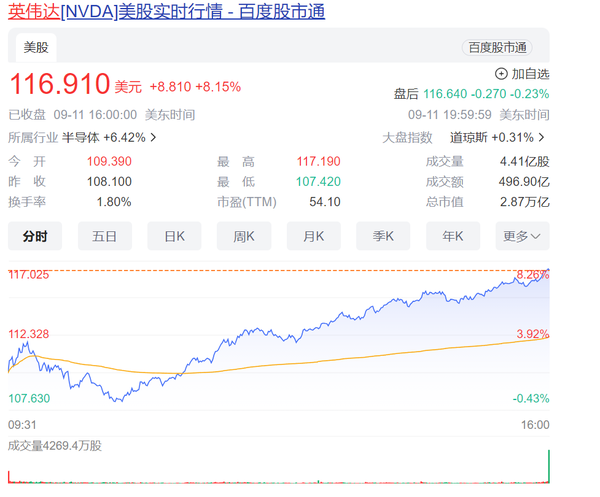Viewport: 600px width, 497px height.
Task: Click the 16:00 time axis label
Action: coord(535,425)
